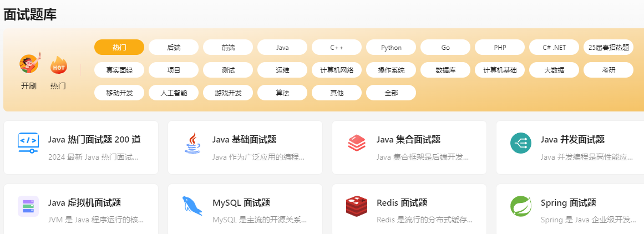
Task: Click description 'JVM 是 Java 程序运行的核...'
Action: [x=96, y=220]
